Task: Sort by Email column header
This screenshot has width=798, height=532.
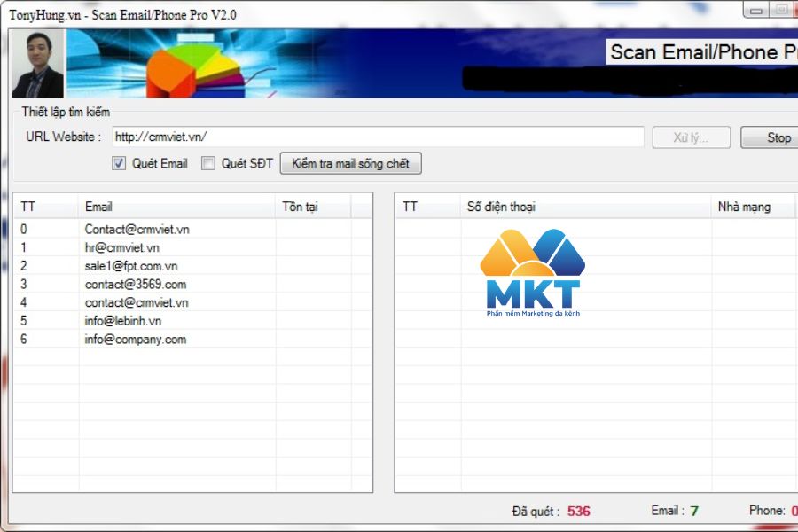Action: pyautogui.click(x=176, y=207)
